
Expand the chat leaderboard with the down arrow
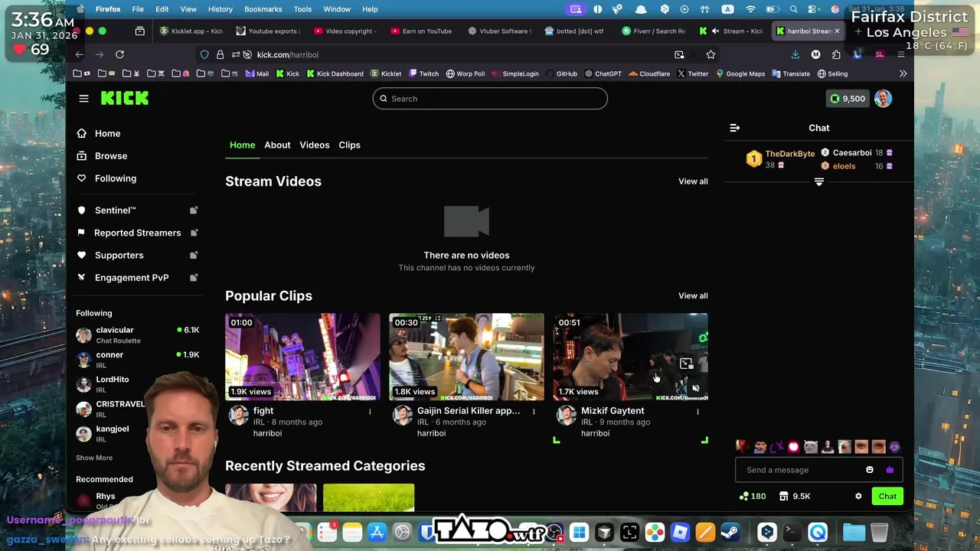pos(819,182)
